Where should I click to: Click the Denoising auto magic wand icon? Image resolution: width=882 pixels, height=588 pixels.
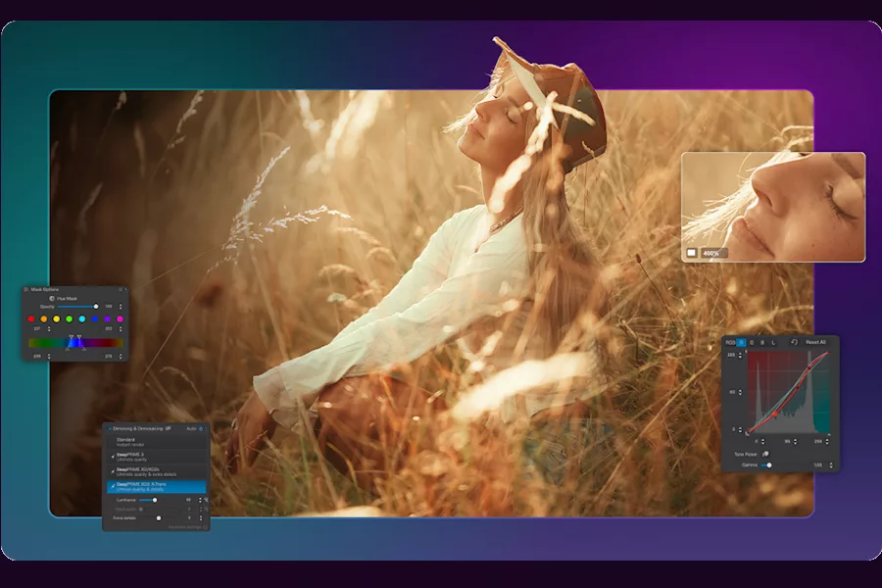pos(203,428)
